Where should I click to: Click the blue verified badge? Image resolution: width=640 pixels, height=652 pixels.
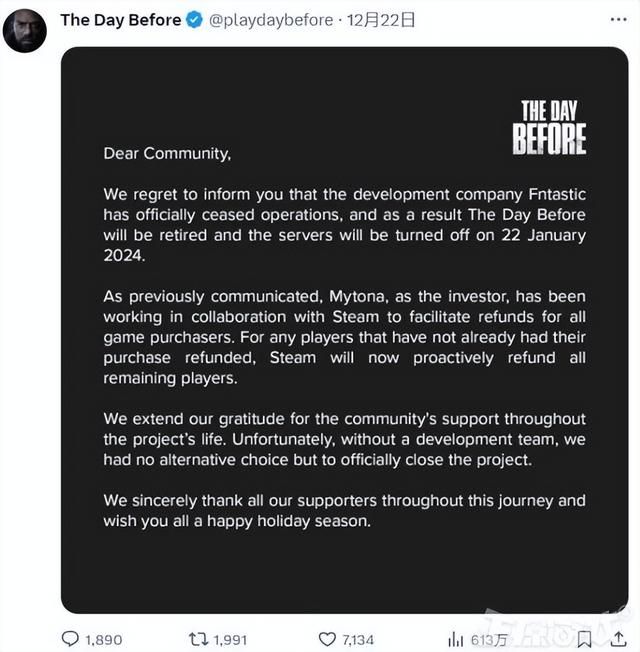195,20
